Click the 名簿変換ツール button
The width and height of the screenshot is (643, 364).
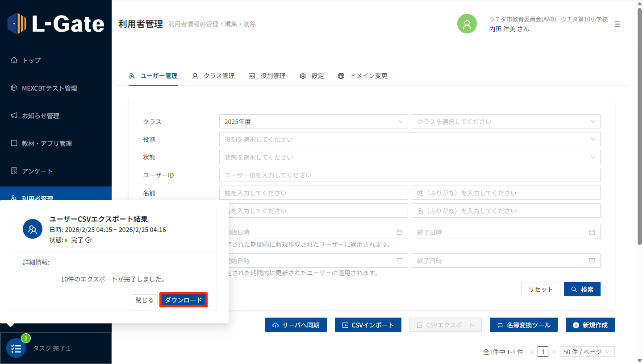click(x=523, y=325)
